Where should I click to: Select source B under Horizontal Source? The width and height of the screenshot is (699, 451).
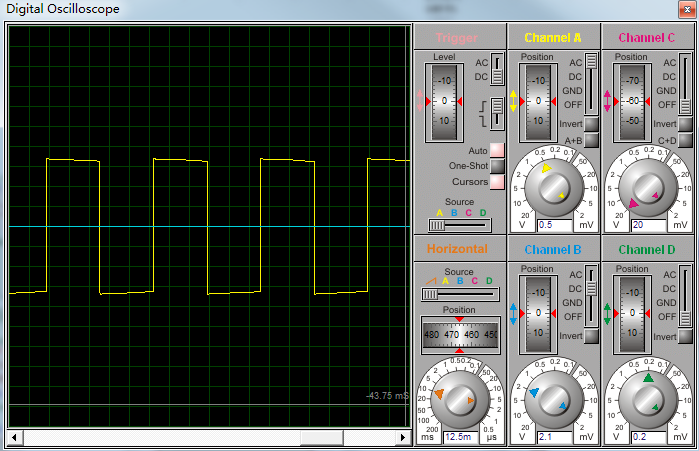pos(460,281)
